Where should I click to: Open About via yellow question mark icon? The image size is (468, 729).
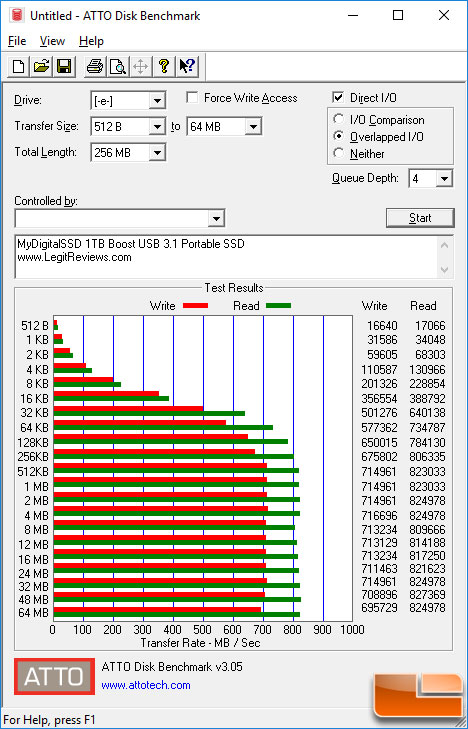[x=164, y=66]
